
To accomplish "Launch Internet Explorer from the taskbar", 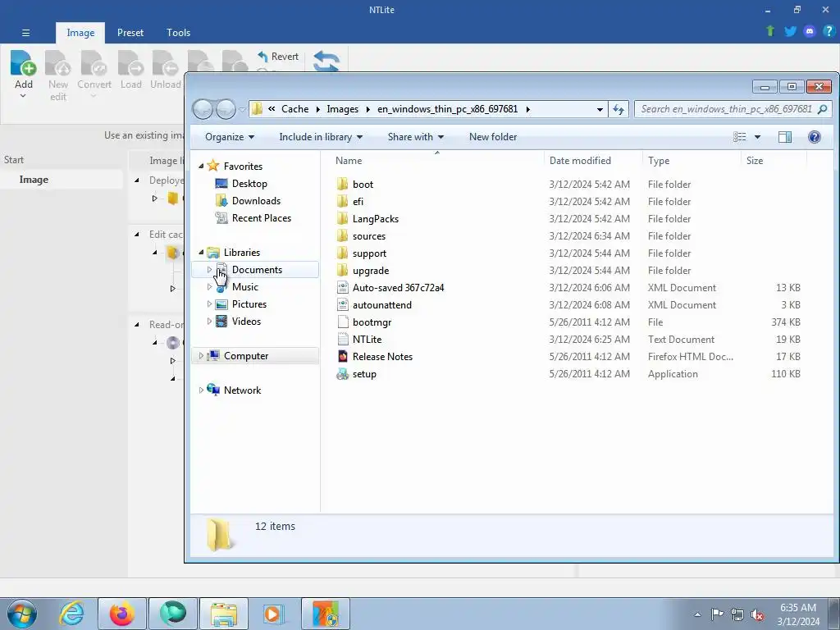I will tap(71, 614).
